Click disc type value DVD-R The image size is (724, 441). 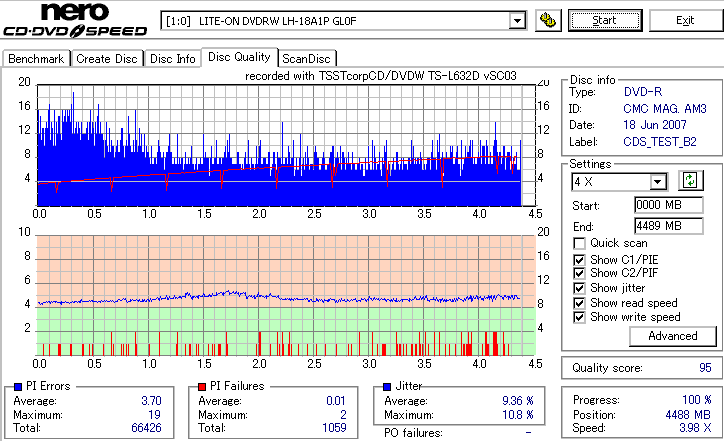pyautogui.click(x=643, y=91)
